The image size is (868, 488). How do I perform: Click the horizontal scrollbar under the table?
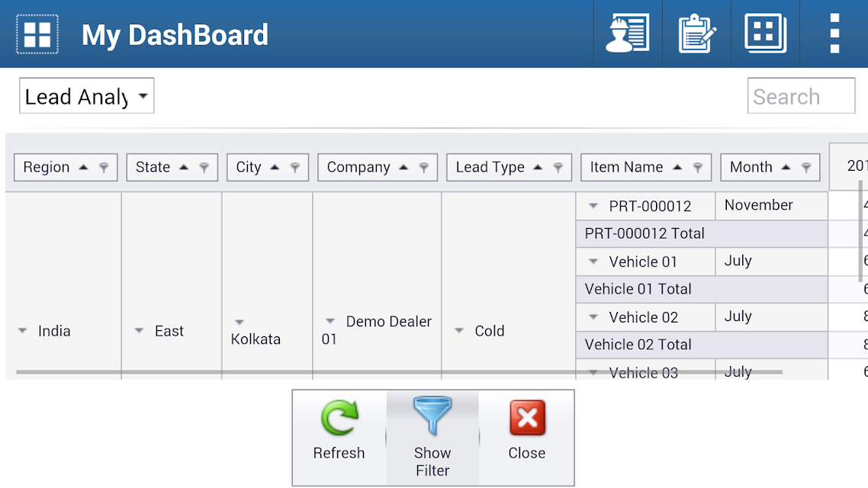click(x=399, y=372)
